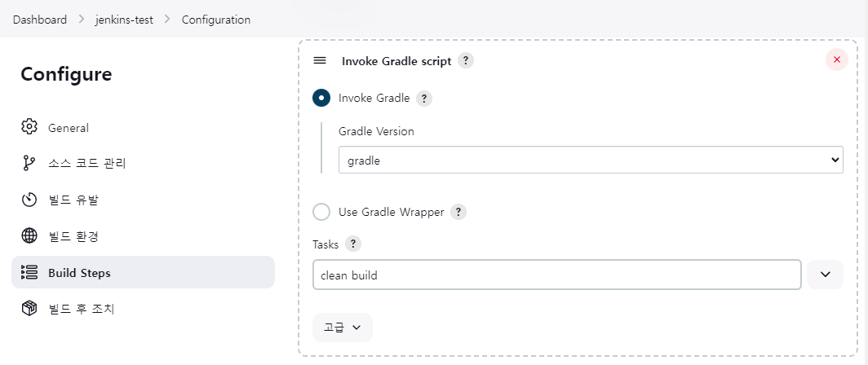Screen dimensions: 868x365
Task: Open help next to Tasks label
Action: coord(352,244)
